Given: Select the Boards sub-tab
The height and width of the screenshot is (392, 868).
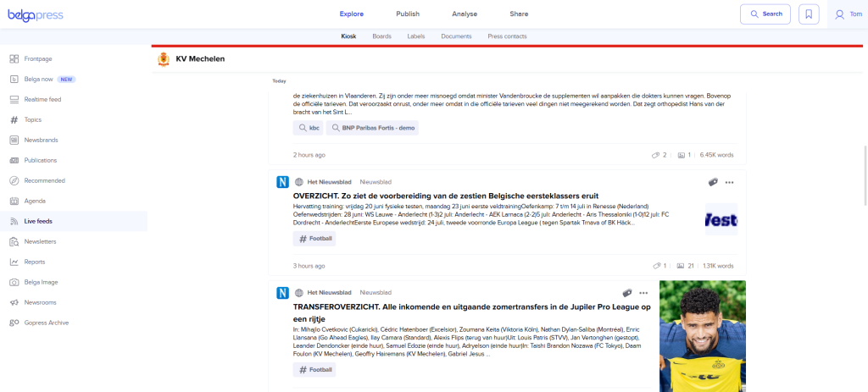Looking at the screenshot, I should coord(382,36).
